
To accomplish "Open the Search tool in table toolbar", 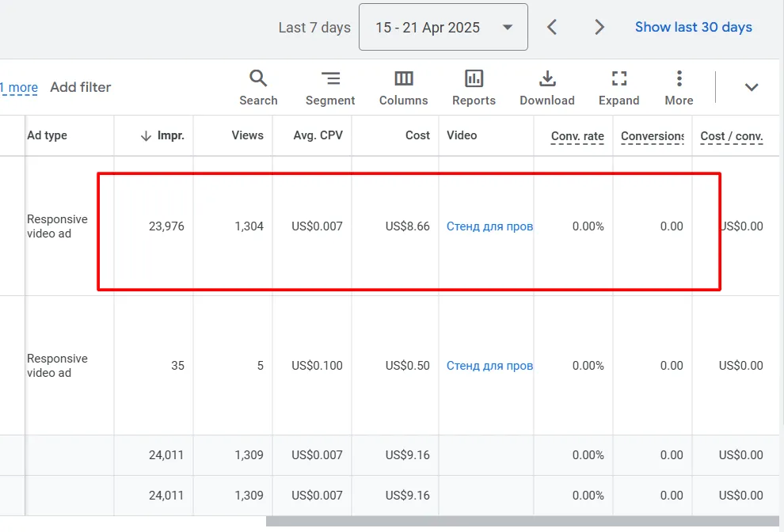I will [258, 88].
